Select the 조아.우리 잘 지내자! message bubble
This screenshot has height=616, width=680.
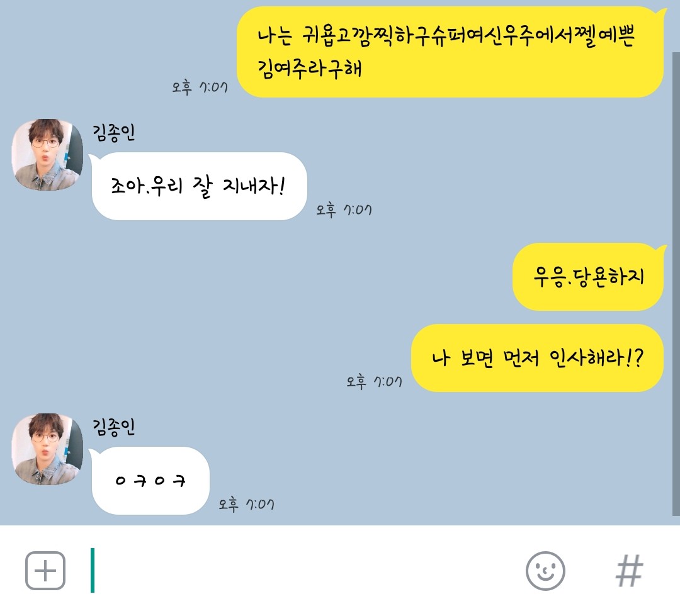[199, 186]
